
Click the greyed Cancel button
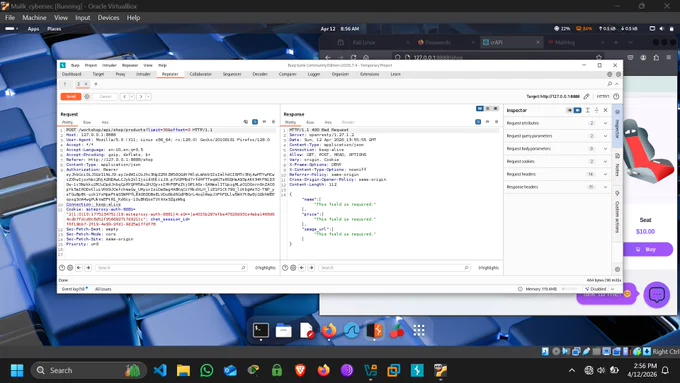(105, 96)
